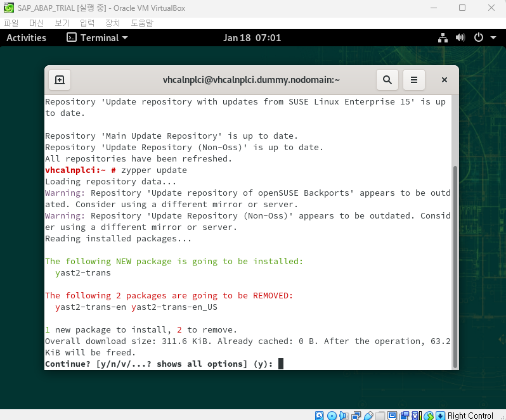This screenshot has height=420, width=506.
Task: Click the audio icon in the VirtualBox status bar
Action: click(x=344, y=416)
